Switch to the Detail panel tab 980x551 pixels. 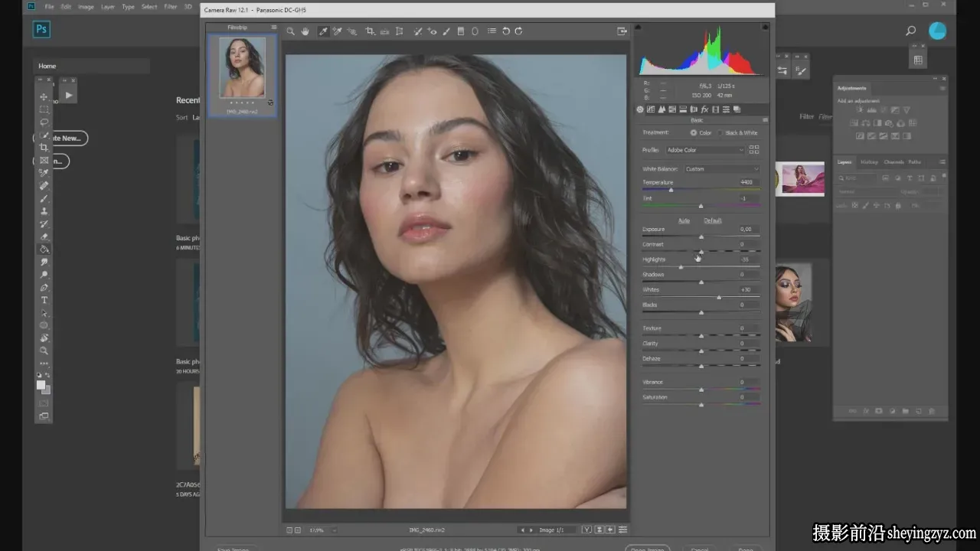pyautogui.click(x=661, y=109)
